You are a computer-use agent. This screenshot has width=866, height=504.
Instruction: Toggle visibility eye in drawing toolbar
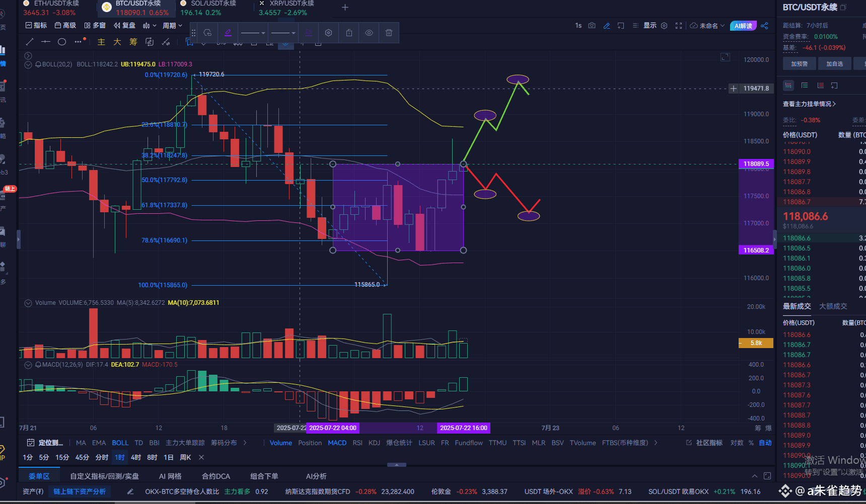(369, 33)
